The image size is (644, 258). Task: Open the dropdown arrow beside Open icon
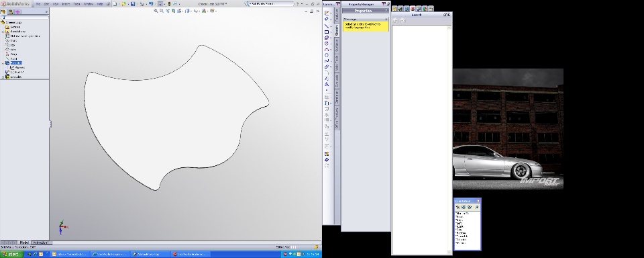127,4
